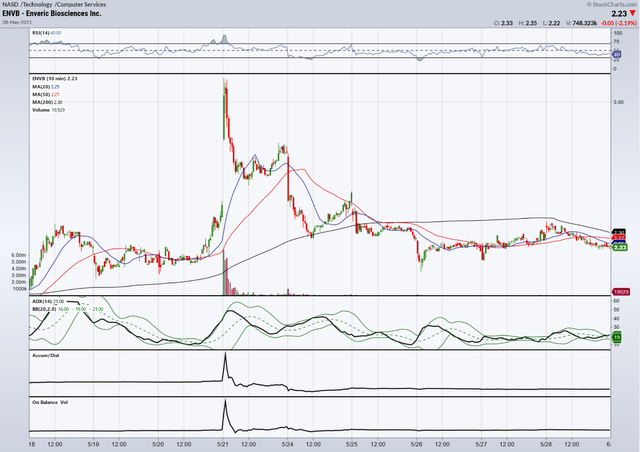Click the 4.00m volume axis label
The image size is (640, 452).
[x=19, y=269]
